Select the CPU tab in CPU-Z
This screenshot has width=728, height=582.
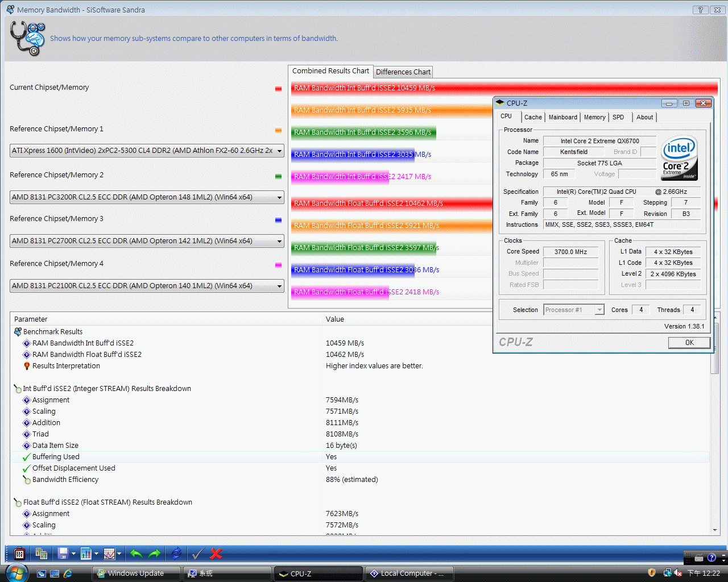click(506, 116)
